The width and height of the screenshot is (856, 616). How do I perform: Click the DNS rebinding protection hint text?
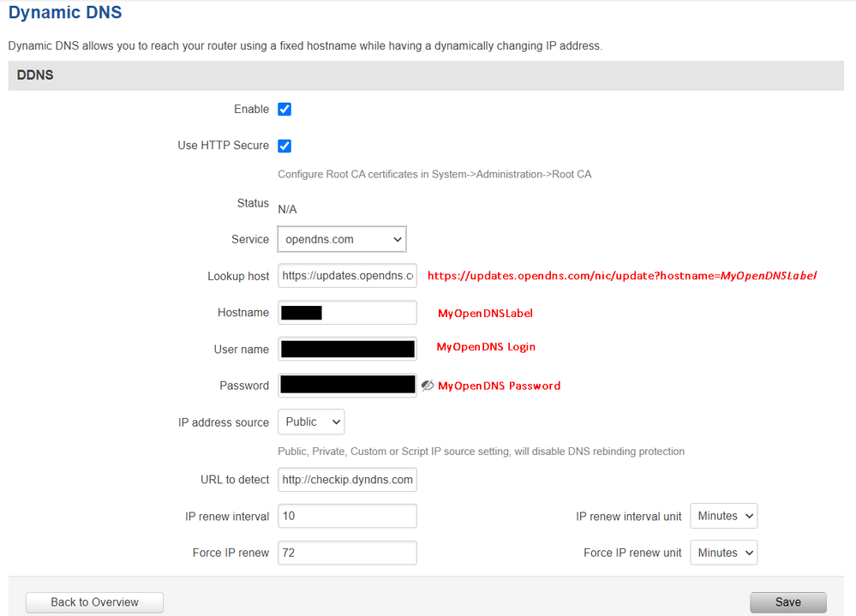pos(481,452)
